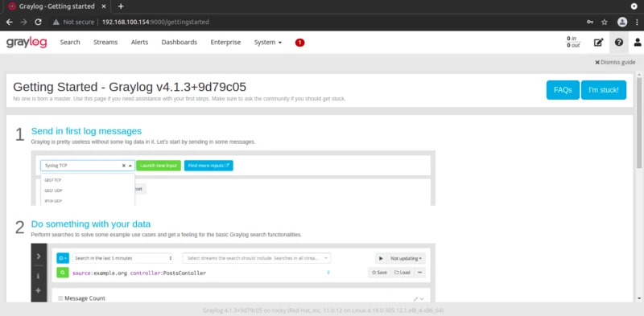Expand the Message Count widget chevron

click(x=422, y=299)
